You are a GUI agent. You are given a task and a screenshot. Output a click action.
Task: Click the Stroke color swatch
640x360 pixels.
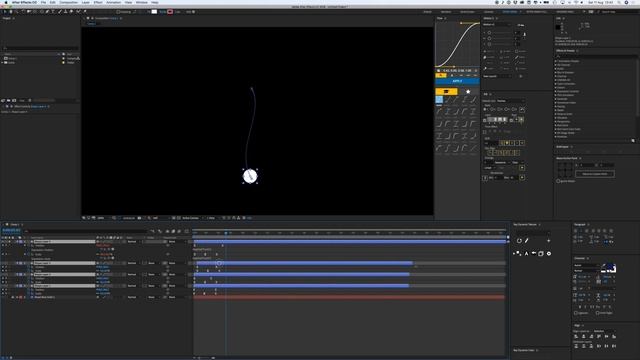pyautogui.click(x=170, y=12)
